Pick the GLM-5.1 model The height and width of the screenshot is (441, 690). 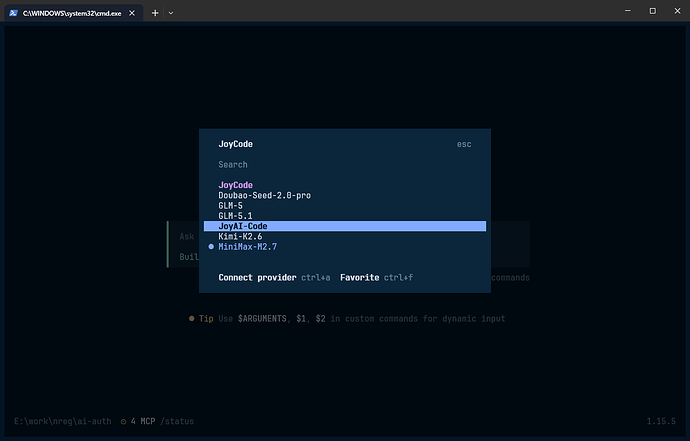(x=345, y=216)
